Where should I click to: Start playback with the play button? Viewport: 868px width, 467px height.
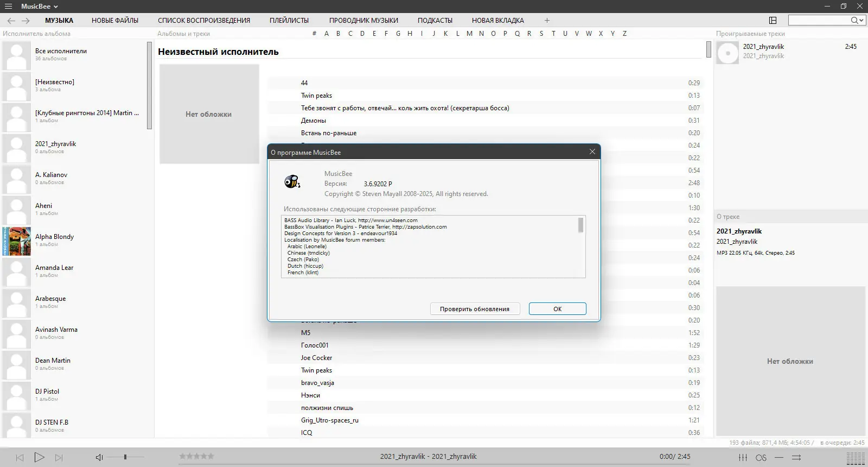pyautogui.click(x=39, y=457)
